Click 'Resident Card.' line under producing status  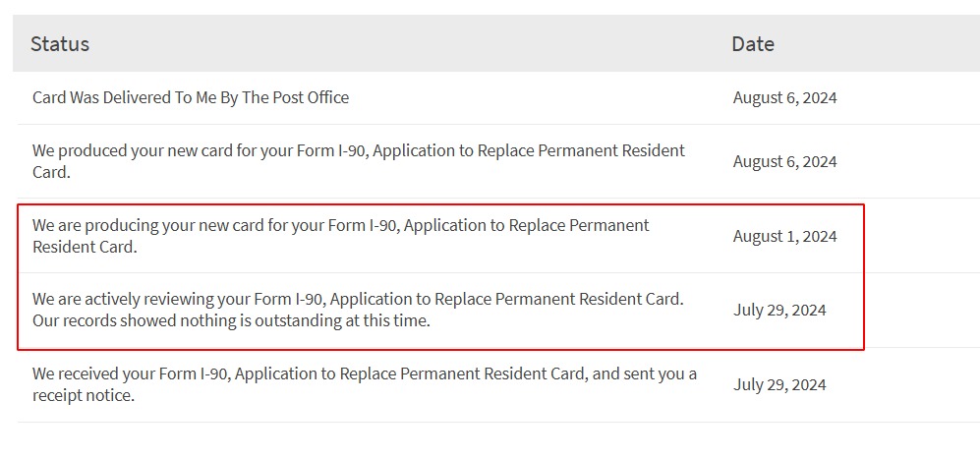click(85, 247)
